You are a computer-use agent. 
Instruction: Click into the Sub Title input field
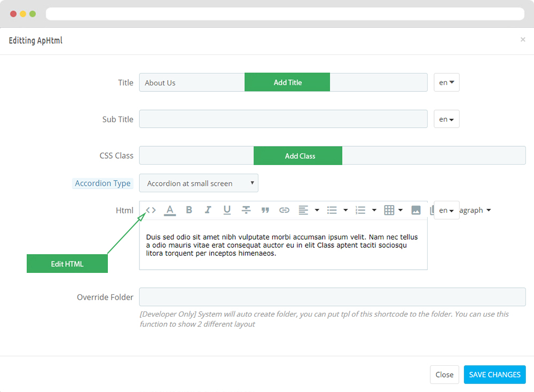tap(283, 119)
